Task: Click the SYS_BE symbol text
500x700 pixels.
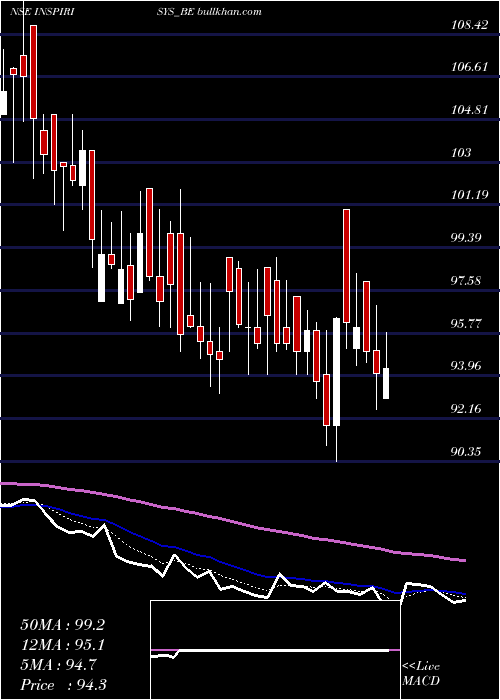Action: coord(175,12)
